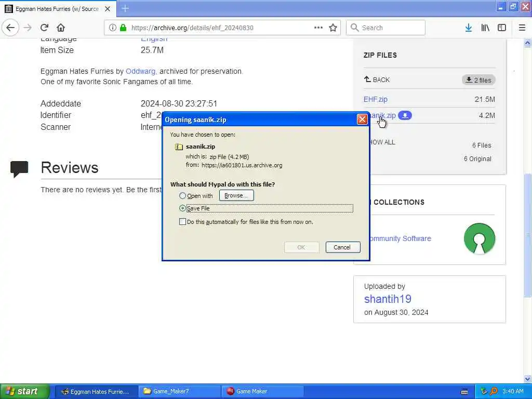The height and width of the screenshot is (399, 532).
Task: Click Cancel in the Opening saanik.zip dialog
Action: (x=343, y=247)
